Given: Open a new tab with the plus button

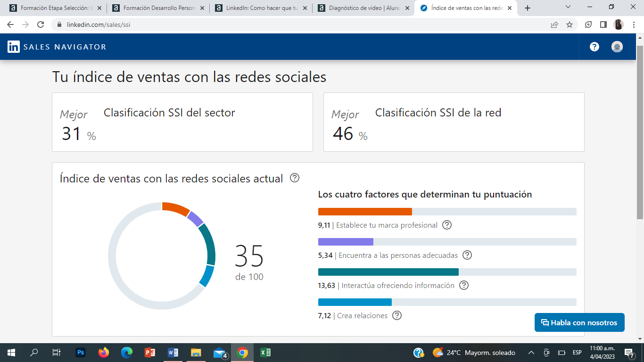Looking at the screenshot, I should click(528, 8).
